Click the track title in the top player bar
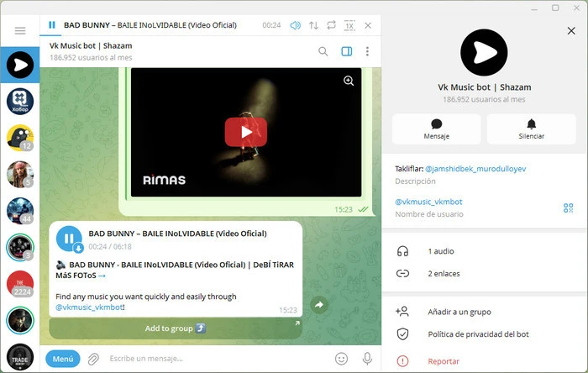588x373 pixels. pos(150,25)
